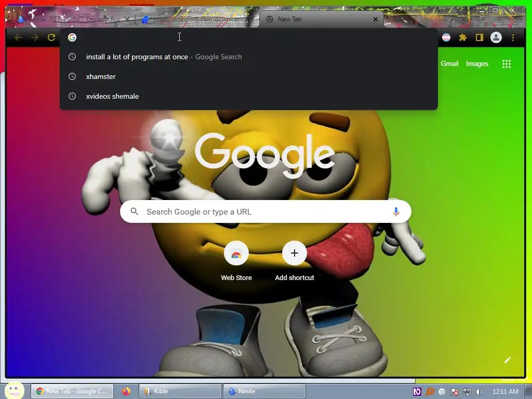Viewport: 532px width, 399px height.
Task: Open the Action Center flag tray icon
Action: coord(454,392)
